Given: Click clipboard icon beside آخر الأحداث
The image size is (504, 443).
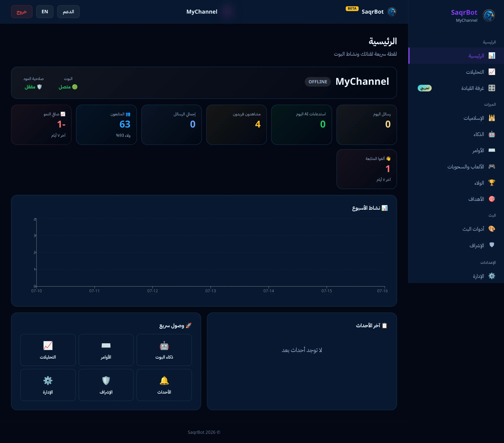Looking at the screenshot, I should tap(385, 326).
